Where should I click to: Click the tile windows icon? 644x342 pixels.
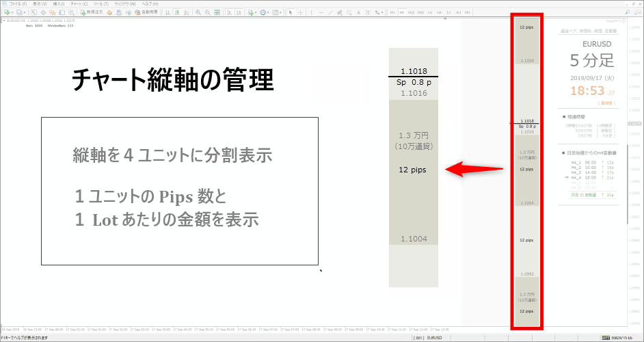pyautogui.click(x=217, y=12)
